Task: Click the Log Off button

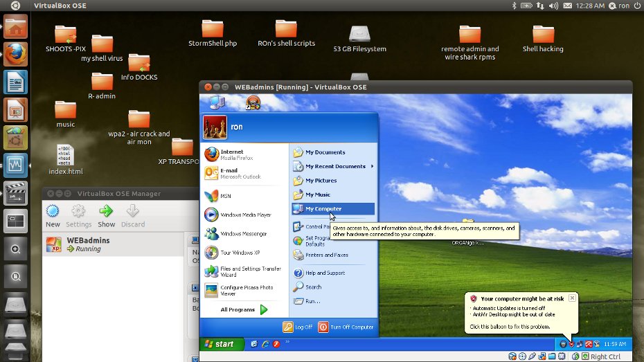Action: [x=298, y=327]
